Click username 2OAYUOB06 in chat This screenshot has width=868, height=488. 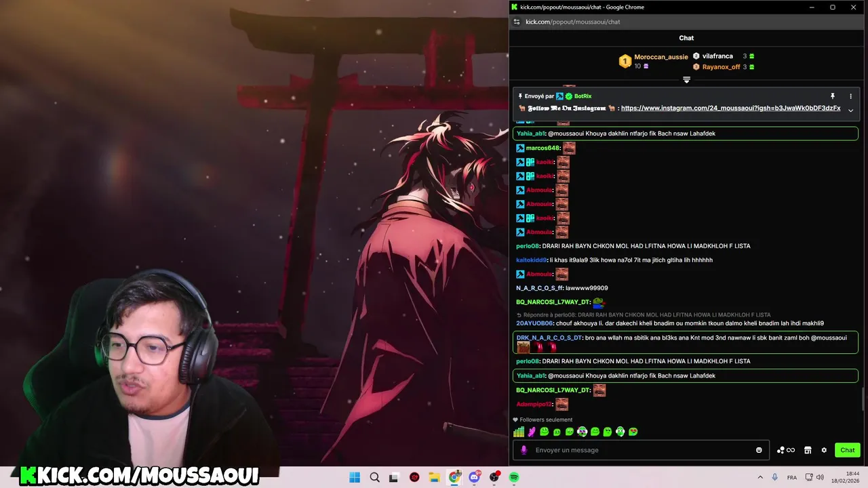[534, 323]
